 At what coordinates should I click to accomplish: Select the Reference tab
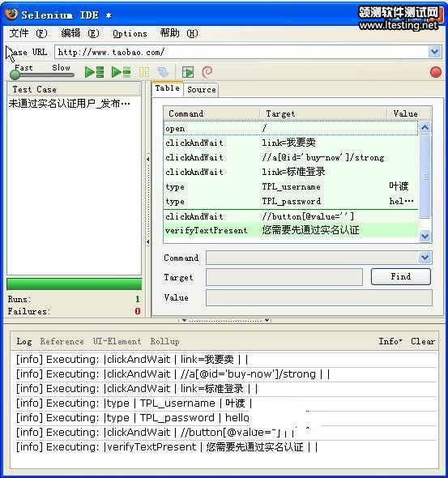(62, 341)
